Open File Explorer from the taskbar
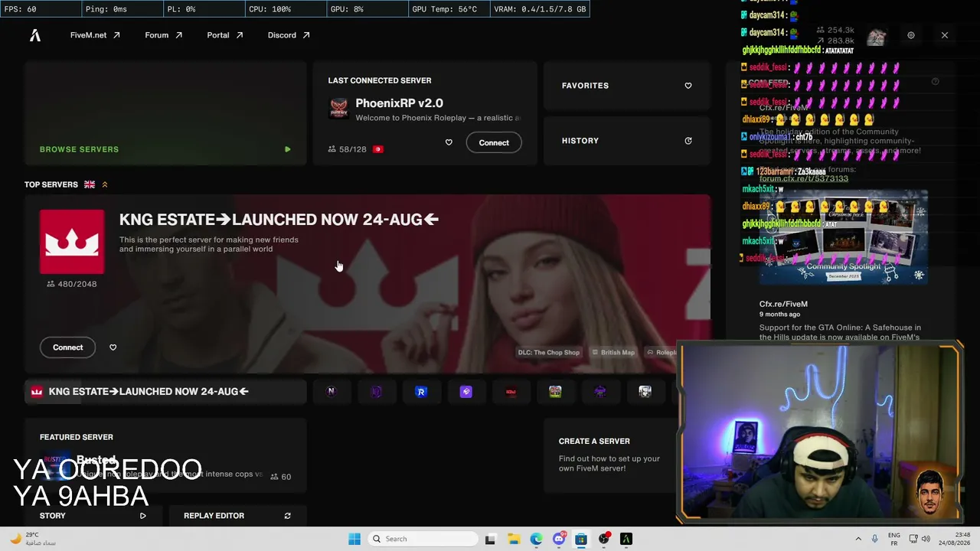Image resolution: width=980 pixels, height=551 pixels. [514, 539]
